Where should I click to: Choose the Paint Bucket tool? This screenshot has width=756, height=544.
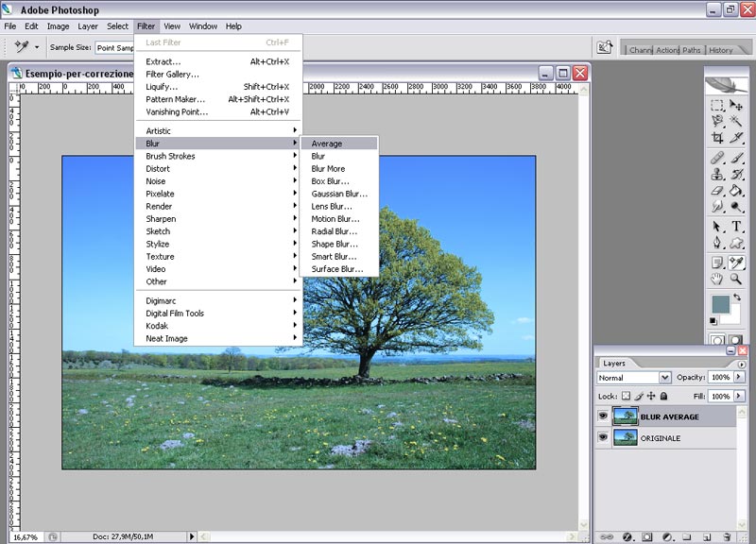[x=737, y=192]
